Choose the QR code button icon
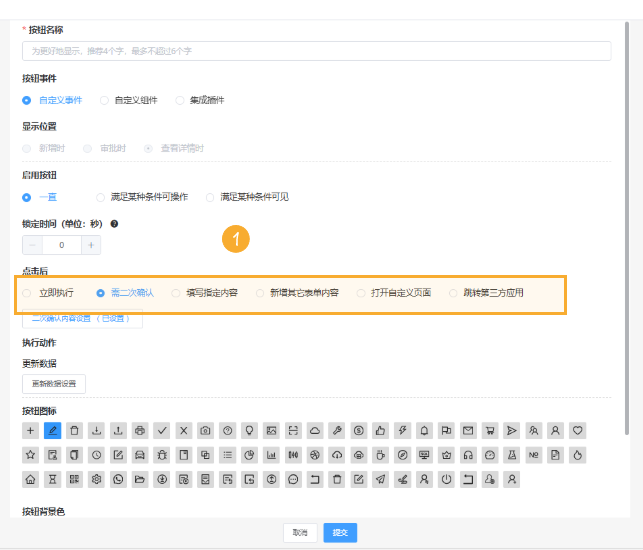643x550 pixels. click(74, 479)
